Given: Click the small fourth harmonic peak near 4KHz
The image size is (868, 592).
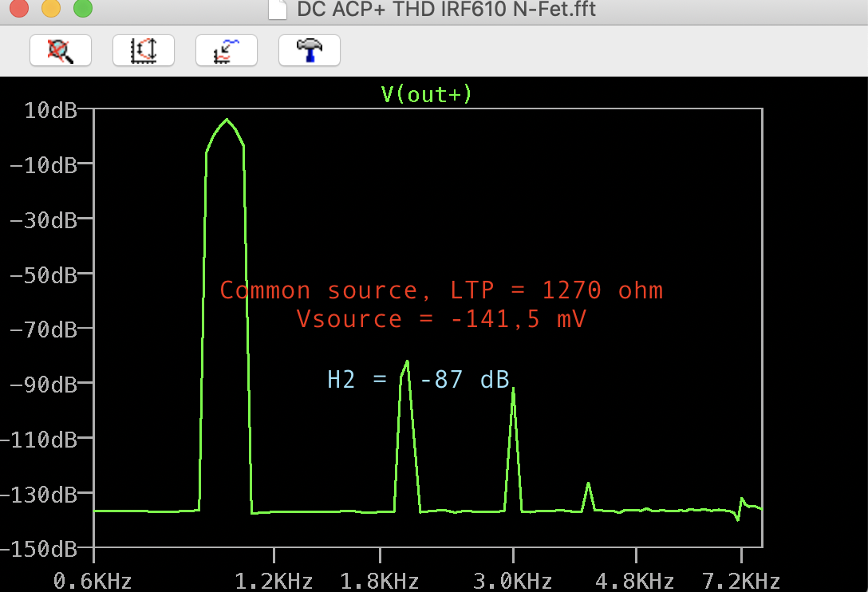Looking at the screenshot, I should pyautogui.click(x=588, y=484).
